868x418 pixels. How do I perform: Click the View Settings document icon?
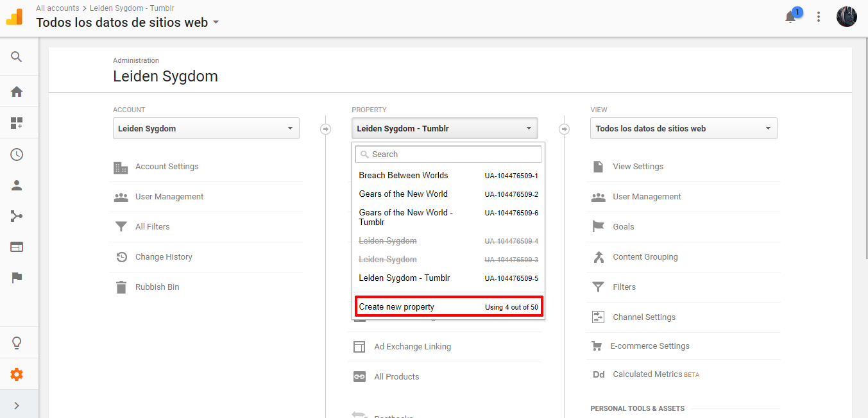598,167
